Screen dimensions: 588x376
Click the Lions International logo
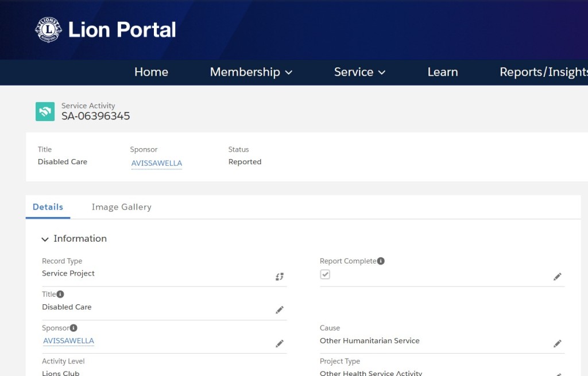(x=48, y=30)
